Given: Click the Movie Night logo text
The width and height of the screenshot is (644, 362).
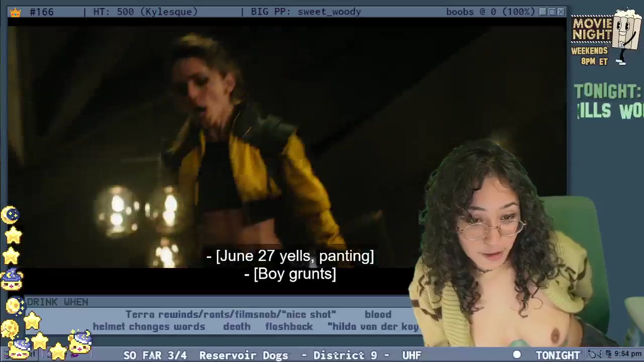Looking at the screenshot, I should [x=592, y=29].
